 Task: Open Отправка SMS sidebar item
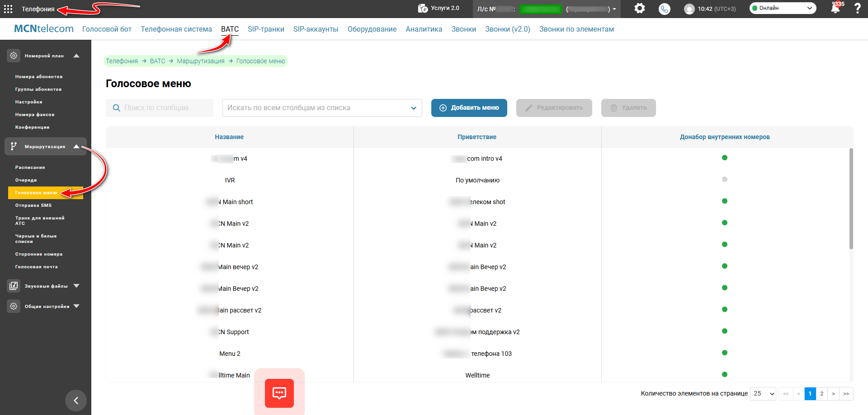(33, 205)
